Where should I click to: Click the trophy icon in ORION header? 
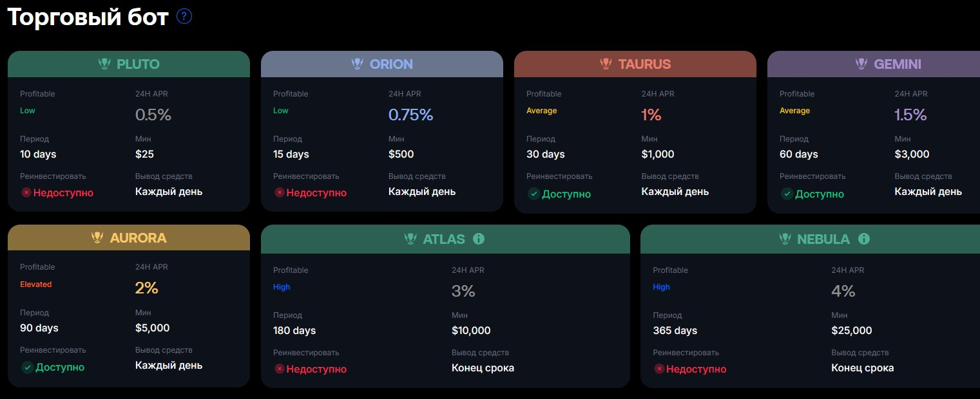[x=358, y=64]
